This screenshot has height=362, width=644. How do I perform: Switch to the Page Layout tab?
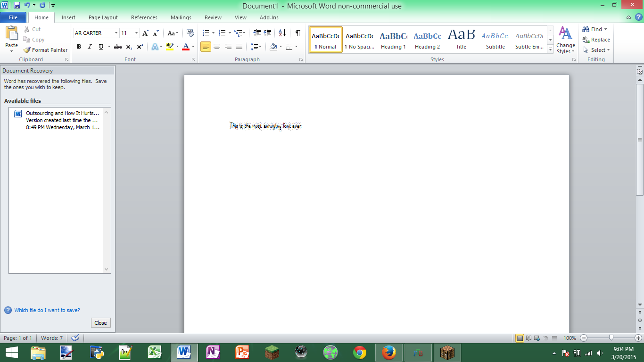click(x=103, y=17)
